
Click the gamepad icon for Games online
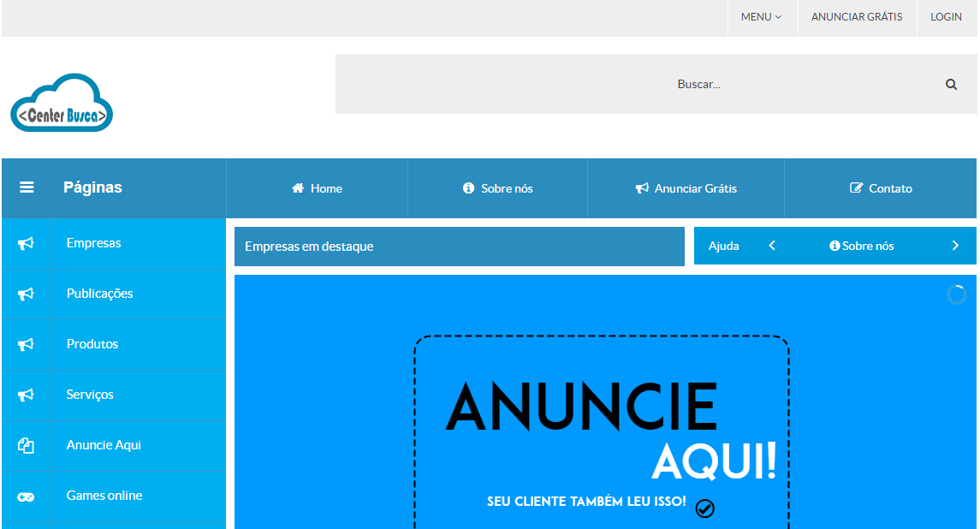26,496
